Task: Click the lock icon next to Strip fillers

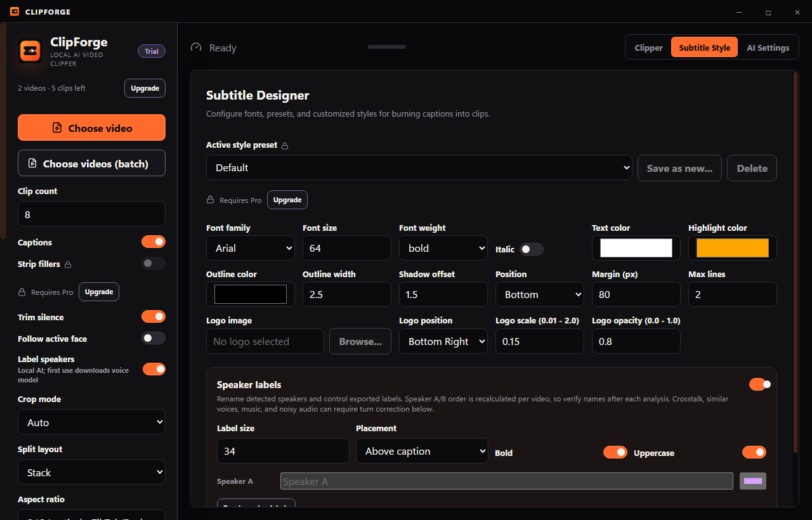Action: click(68, 264)
